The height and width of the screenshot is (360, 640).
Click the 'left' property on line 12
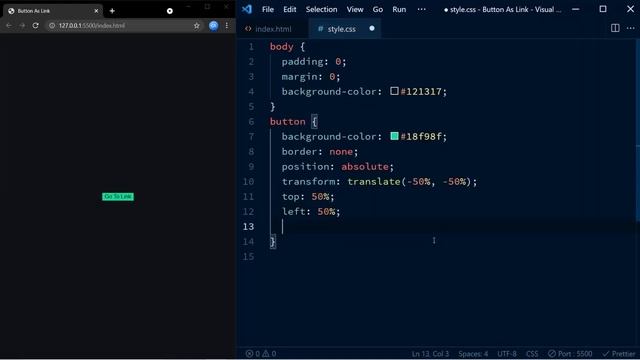tap(293, 211)
